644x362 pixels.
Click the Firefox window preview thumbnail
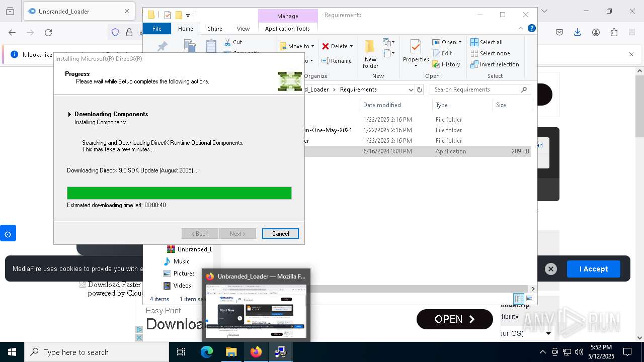coord(256,311)
